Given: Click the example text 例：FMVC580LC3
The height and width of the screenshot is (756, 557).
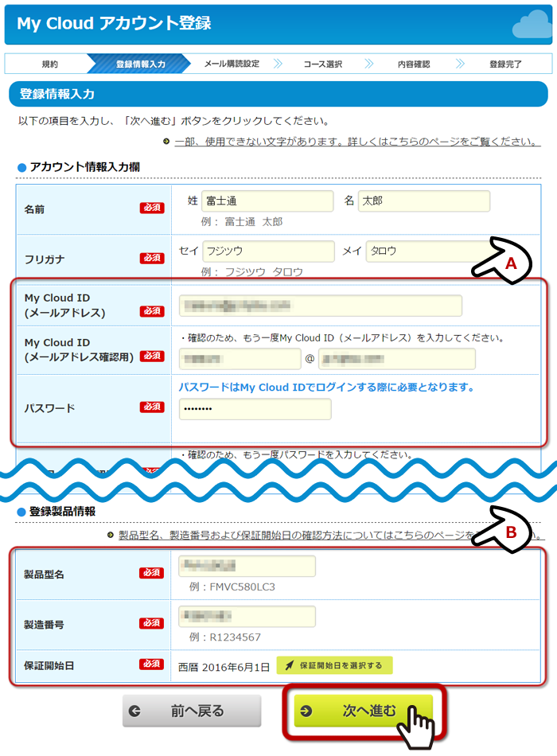Looking at the screenshot, I should pyautogui.click(x=232, y=586).
